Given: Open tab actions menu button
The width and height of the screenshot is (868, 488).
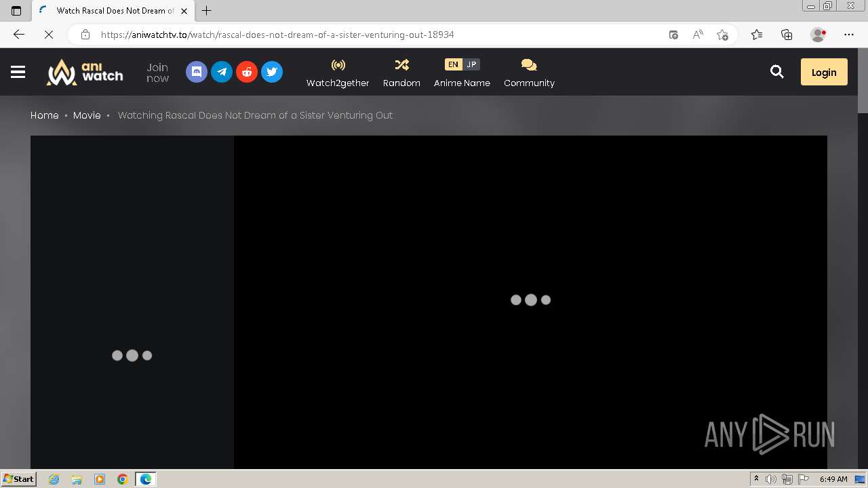Looking at the screenshot, I should [16, 11].
